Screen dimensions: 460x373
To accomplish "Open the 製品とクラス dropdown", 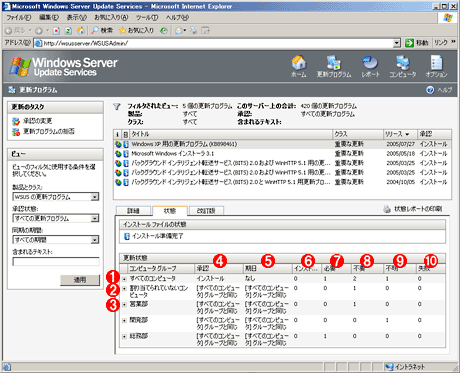I will pos(95,197).
